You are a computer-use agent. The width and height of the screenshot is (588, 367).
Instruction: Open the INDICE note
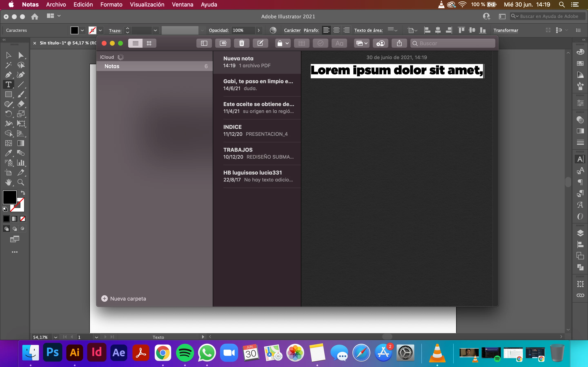257,130
